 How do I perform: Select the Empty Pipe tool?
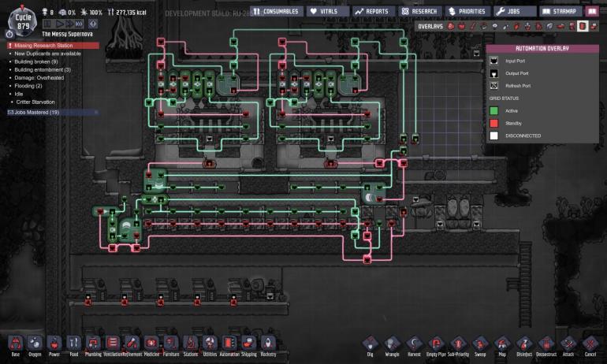(x=436, y=344)
